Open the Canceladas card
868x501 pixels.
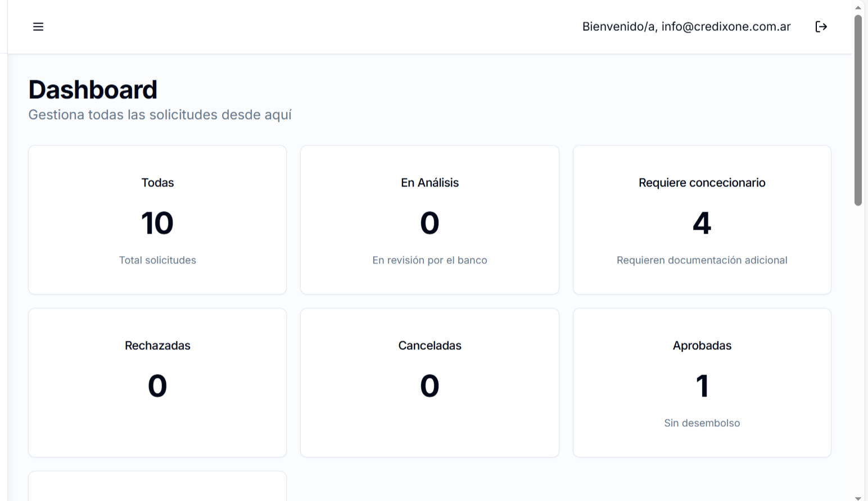(x=430, y=382)
